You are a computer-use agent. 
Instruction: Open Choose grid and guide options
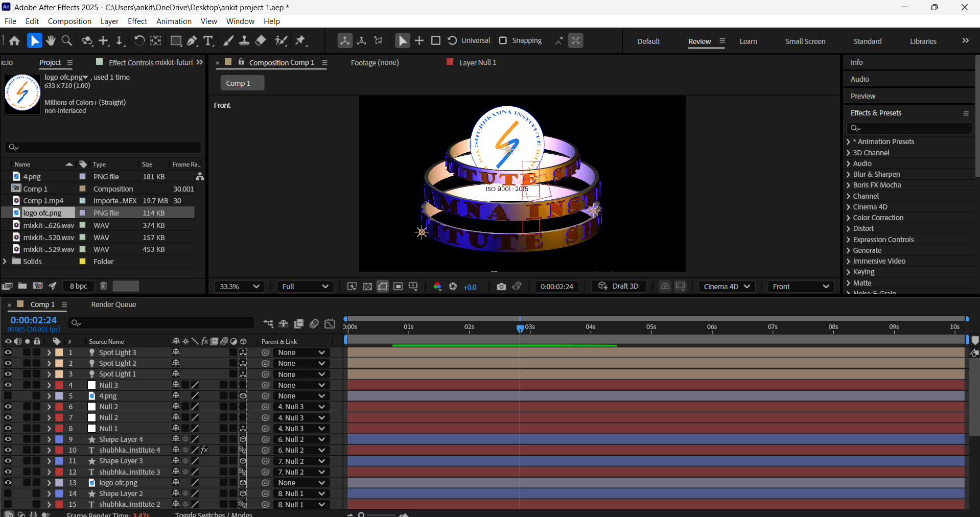click(x=413, y=287)
